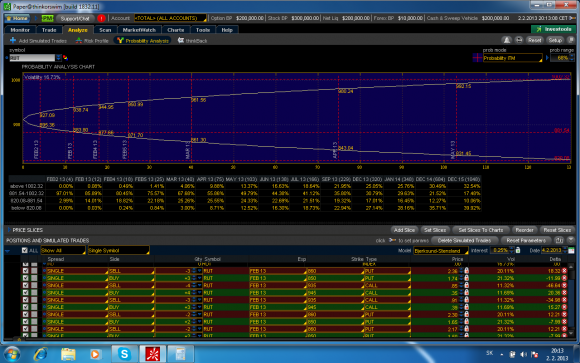This screenshot has height=363, width=580.
Task: Open Skype from the taskbar
Action: pyautogui.click(x=124, y=354)
